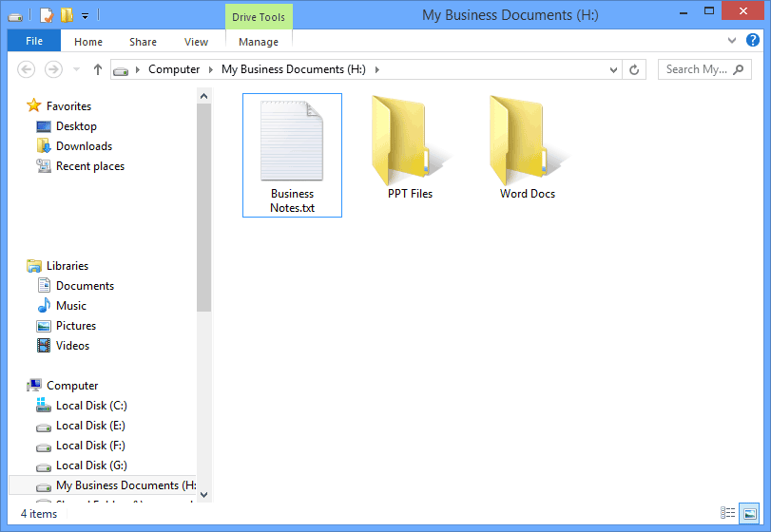Expand the arrow before Computer breadcrumb
771x532 pixels.
pos(138,69)
